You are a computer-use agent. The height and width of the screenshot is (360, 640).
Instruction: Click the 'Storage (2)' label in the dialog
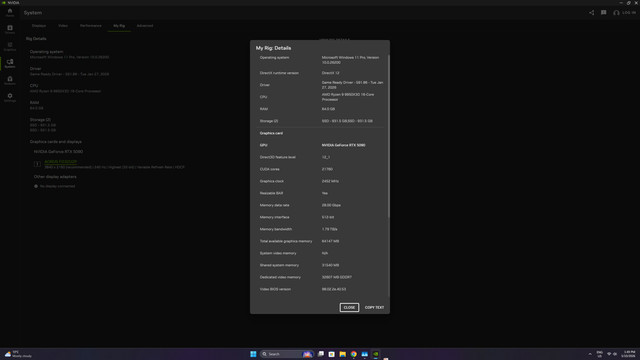(x=269, y=121)
